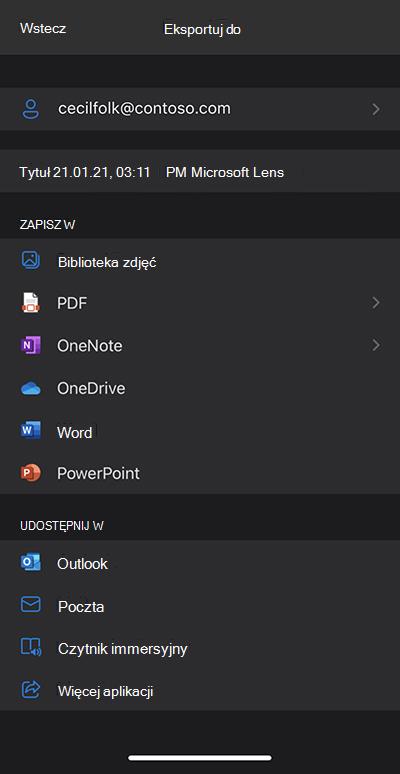Tap the home indicator bar at bottom
The height and width of the screenshot is (774, 400).
coord(200,758)
